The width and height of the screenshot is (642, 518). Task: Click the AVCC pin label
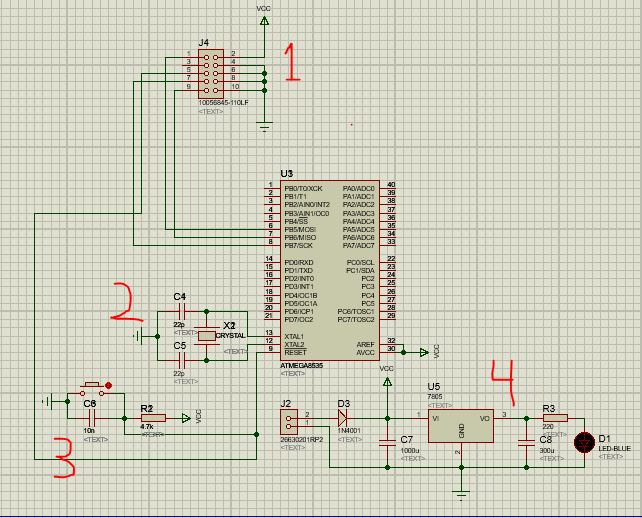tap(366, 353)
